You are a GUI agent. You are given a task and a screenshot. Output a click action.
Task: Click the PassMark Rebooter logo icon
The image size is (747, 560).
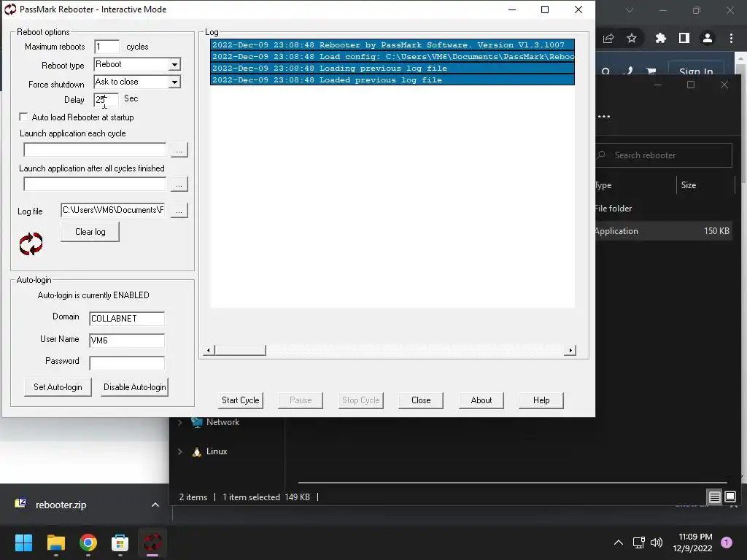click(x=31, y=244)
